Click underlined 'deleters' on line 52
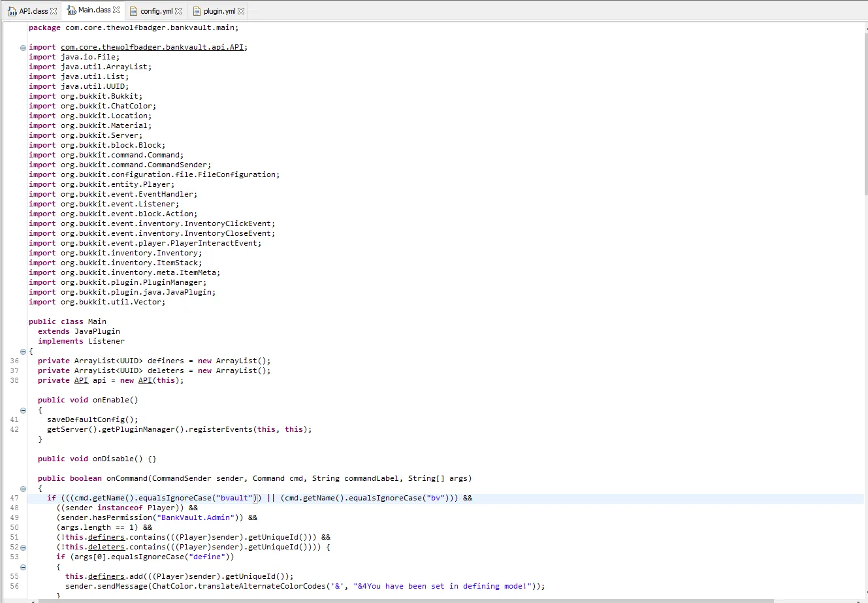Screen dimensions: 868x603 click(106, 547)
